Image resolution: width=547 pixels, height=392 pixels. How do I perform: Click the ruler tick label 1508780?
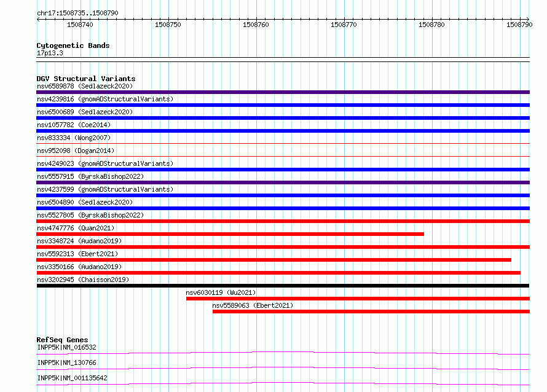coord(432,25)
